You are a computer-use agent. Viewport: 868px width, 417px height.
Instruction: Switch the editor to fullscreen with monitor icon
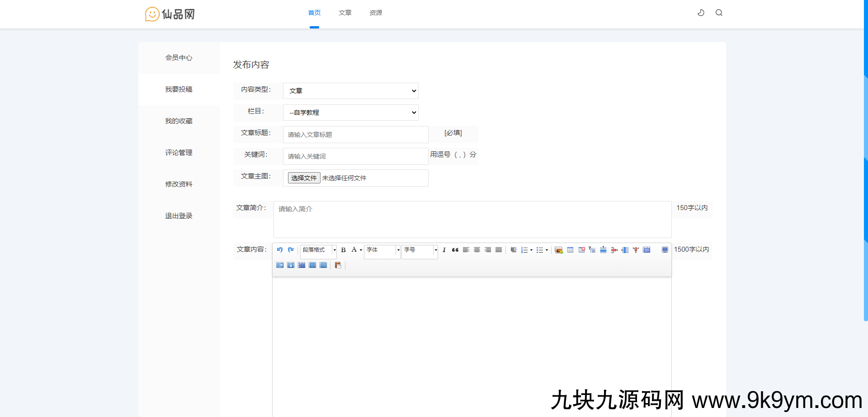[x=665, y=249]
